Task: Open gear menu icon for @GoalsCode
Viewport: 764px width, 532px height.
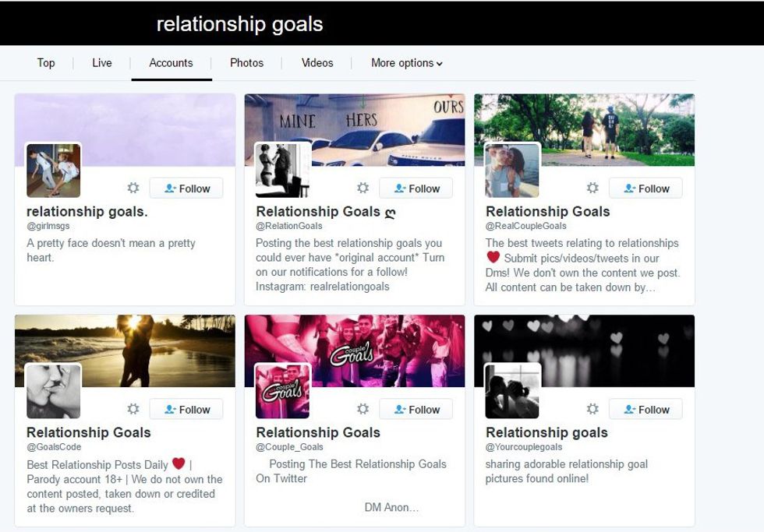Action: [x=133, y=409]
